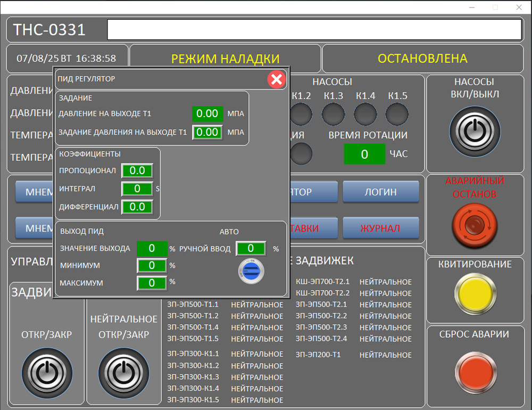Screen dimensions: 532x410
Task: Open the ЖУРНАЛ log screen
Action: (x=380, y=228)
